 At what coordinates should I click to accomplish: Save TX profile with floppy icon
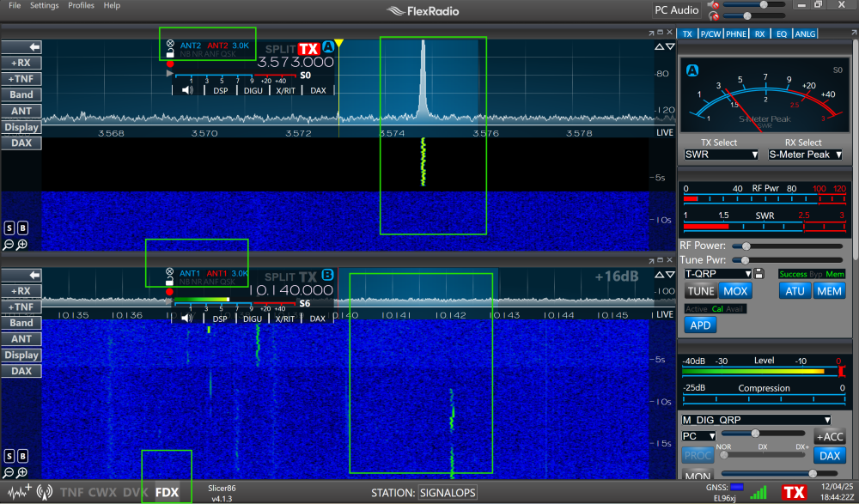(758, 273)
